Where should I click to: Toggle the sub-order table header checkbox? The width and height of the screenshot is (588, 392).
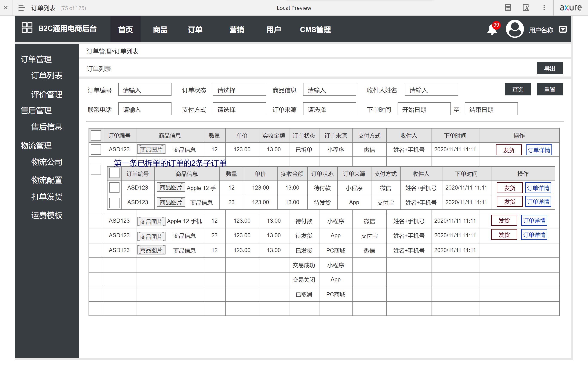pyautogui.click(x=114, y=173)
